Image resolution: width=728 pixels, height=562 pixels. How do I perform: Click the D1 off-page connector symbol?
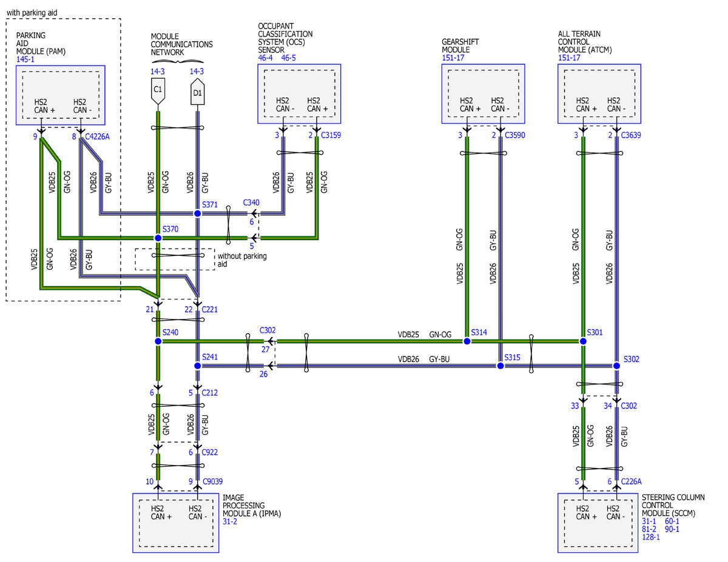[x=197, y=95]
